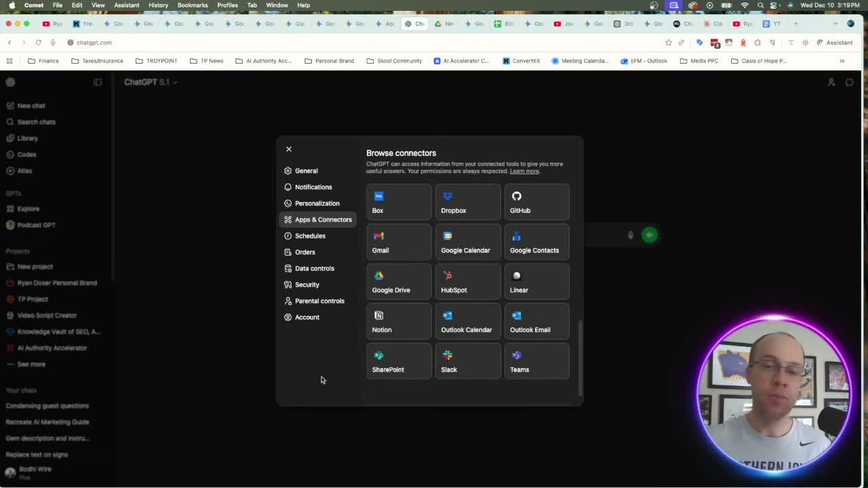Start a New chat in sidebar
868x488 pixels.
point(26,106)
